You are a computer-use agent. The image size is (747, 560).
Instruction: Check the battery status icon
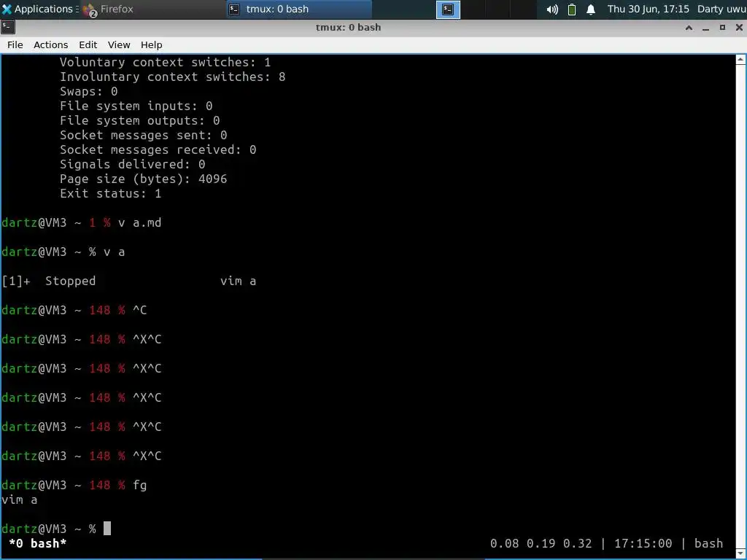572,9
